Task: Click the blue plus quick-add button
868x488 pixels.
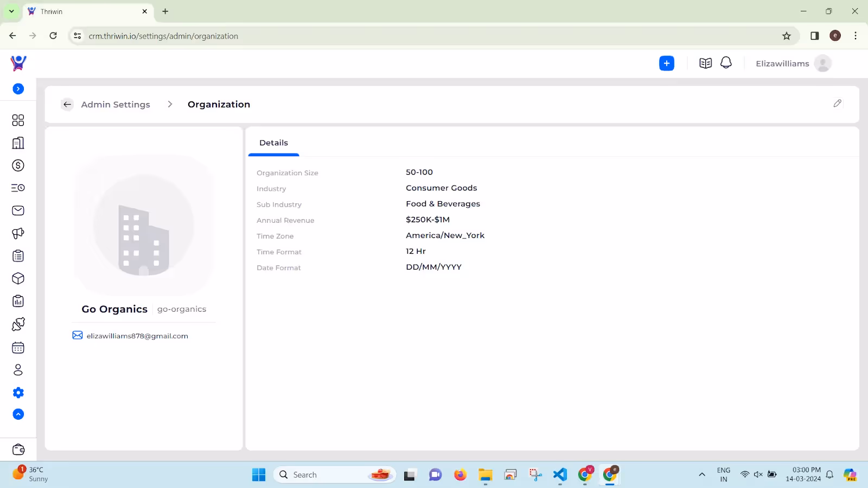Action: click(x=667, y=63)
